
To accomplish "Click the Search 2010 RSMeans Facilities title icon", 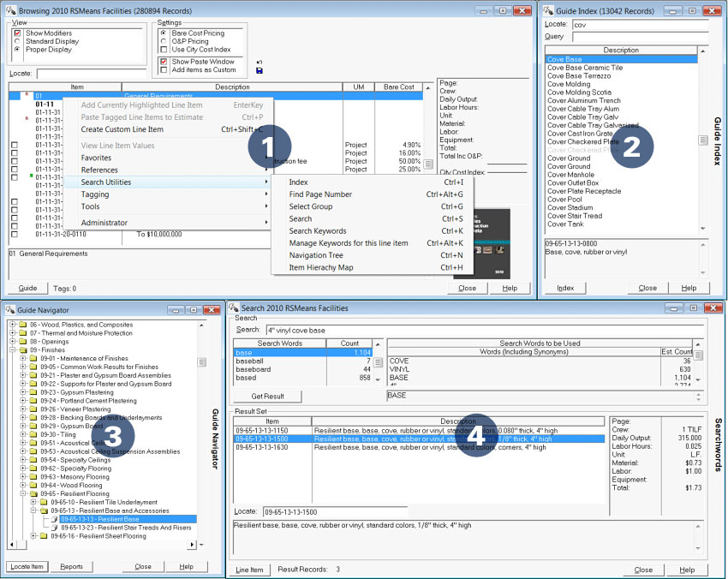I will click(x=234, y=307).
